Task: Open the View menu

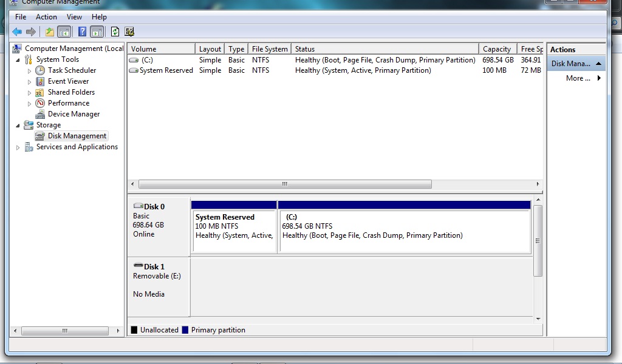Action: (74, 17)
